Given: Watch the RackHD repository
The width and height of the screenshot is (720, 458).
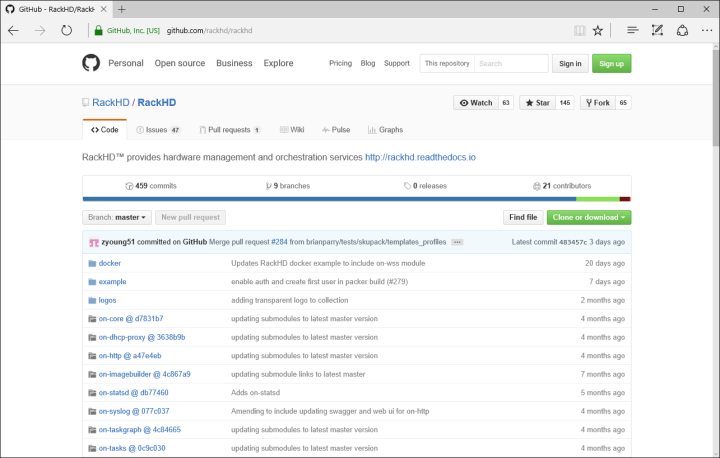Looking at the screenshot, I should (474, 102).
